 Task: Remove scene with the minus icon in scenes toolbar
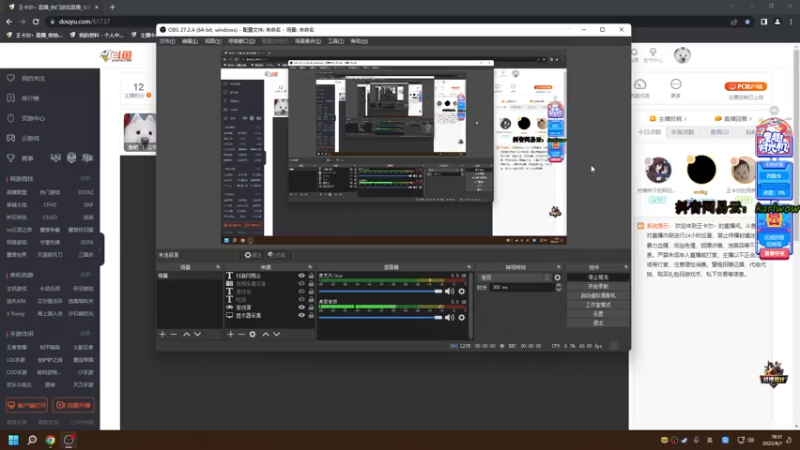(x=173, y=334)
